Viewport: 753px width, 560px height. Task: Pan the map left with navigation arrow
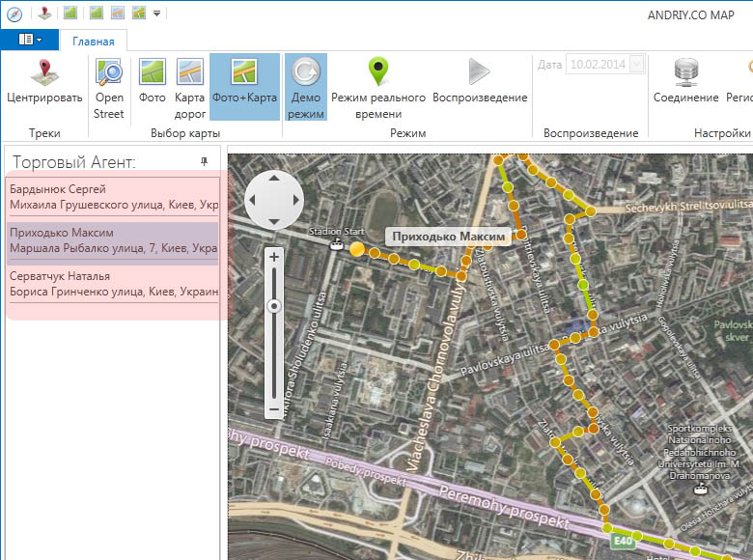click(x=252, y=200)
